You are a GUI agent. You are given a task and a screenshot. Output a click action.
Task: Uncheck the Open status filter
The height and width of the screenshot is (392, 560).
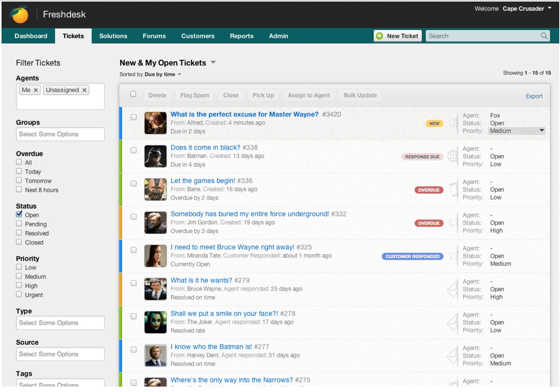(19, 215)
